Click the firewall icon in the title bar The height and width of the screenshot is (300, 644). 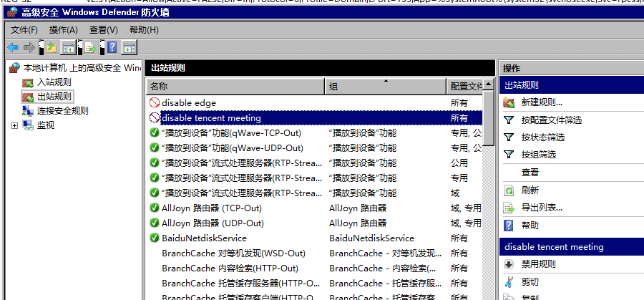click(13, 12)
